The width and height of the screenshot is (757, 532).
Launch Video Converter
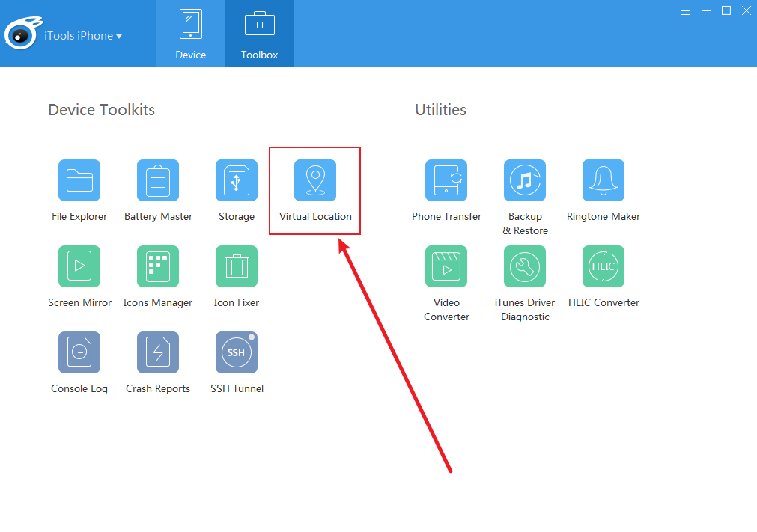[446, 266]
